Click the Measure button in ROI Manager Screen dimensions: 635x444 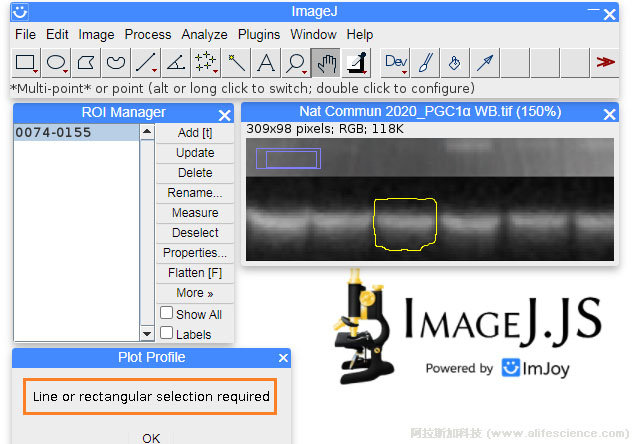coord(195,213)
